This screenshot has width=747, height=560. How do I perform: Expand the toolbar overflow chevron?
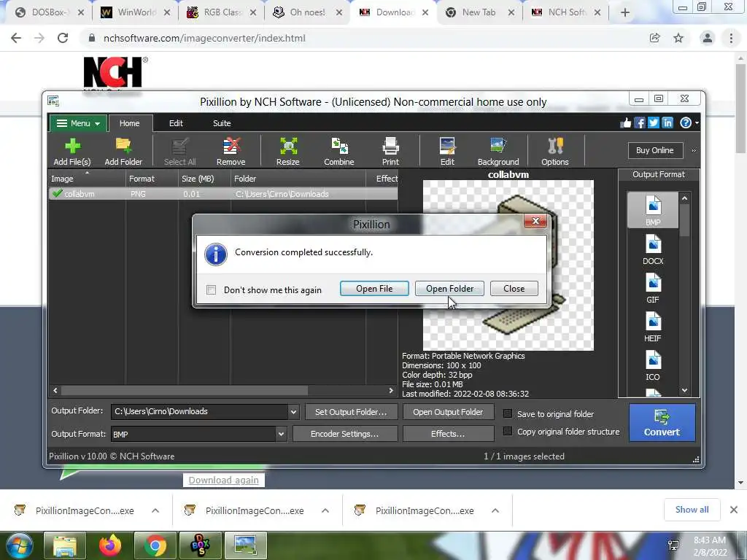coord(694,150)
